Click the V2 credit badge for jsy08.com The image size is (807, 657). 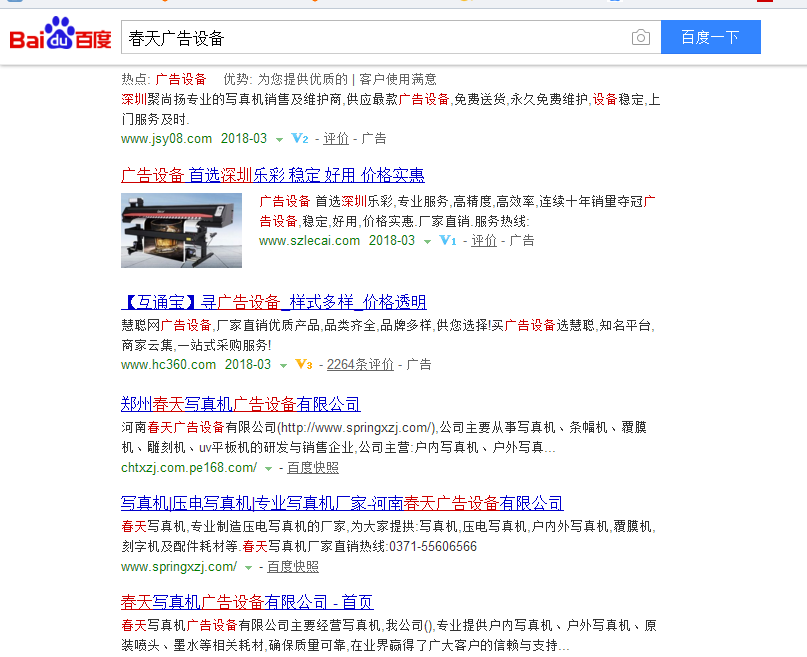(299, 139)
